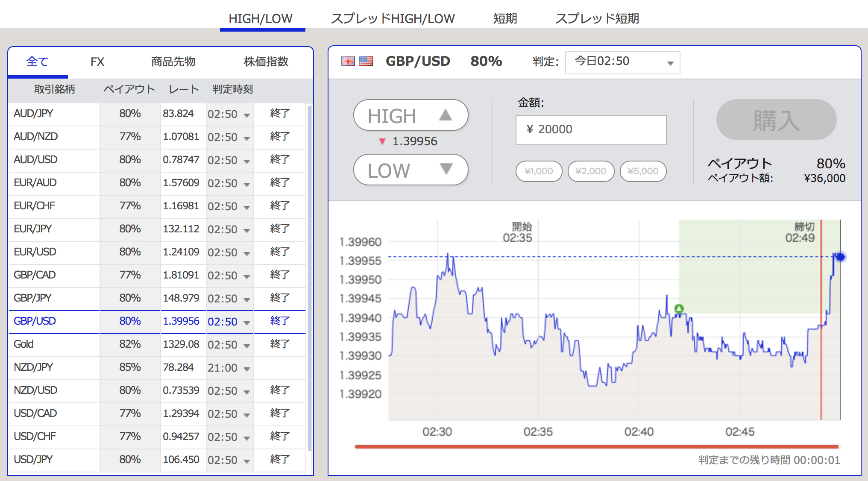Click the US flag icon beside GBP/USD
Screen dimensions: 868x481
point(366,61)
